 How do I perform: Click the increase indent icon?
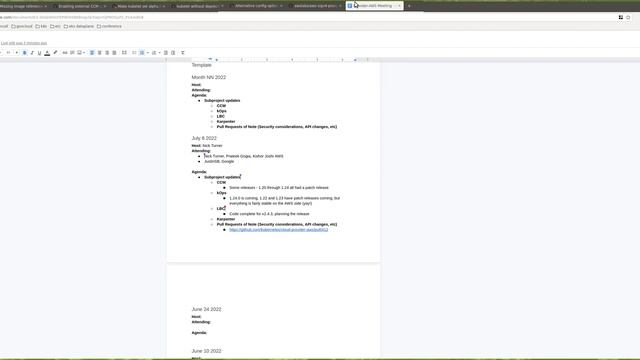[173, 53]
